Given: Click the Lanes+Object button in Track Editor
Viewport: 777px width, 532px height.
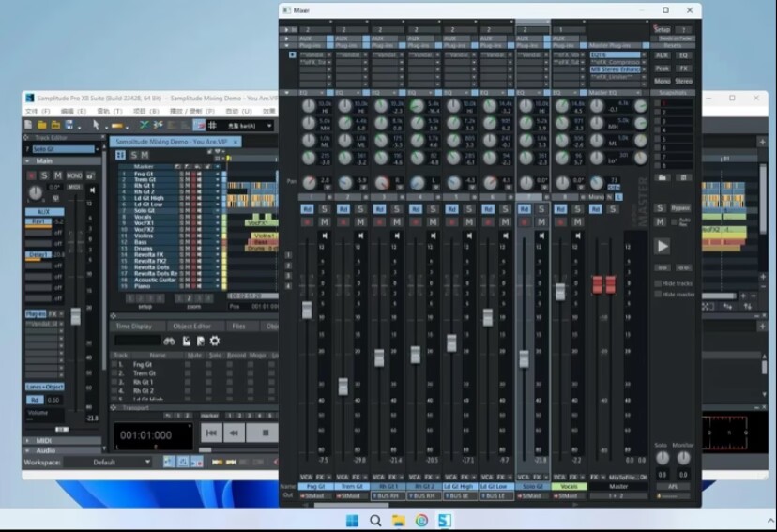Looking at the screenshot, I should point(45,387).
